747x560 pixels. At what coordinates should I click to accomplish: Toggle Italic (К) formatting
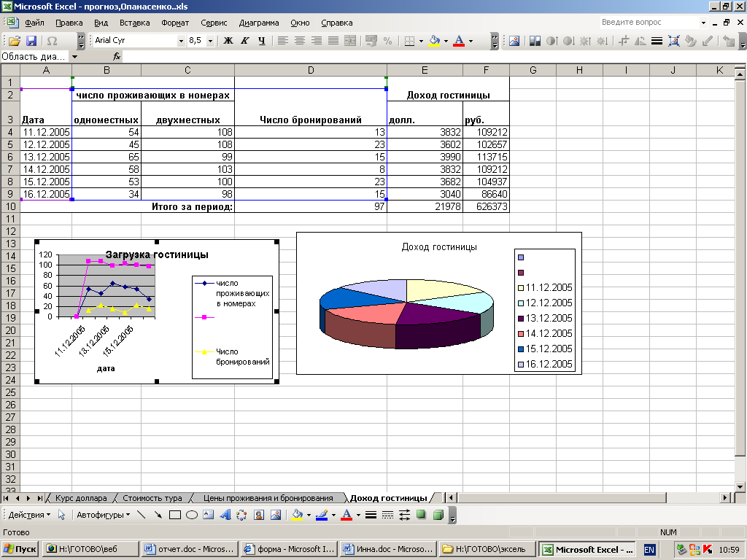click(245, 41)
